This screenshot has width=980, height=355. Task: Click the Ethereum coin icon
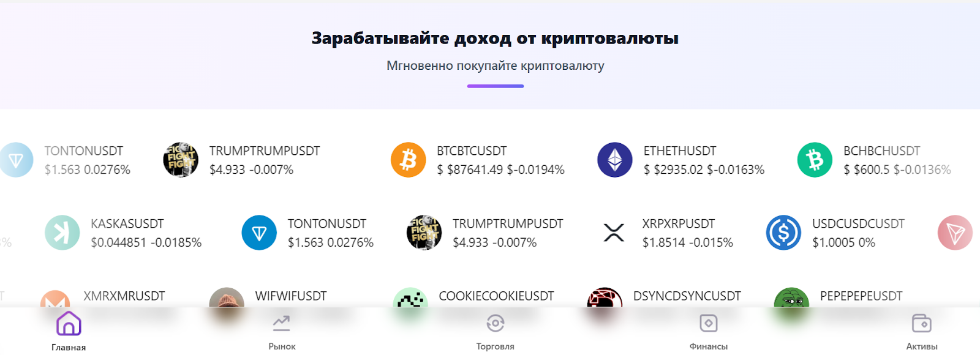pyautogui.click(x=615, y=160)
